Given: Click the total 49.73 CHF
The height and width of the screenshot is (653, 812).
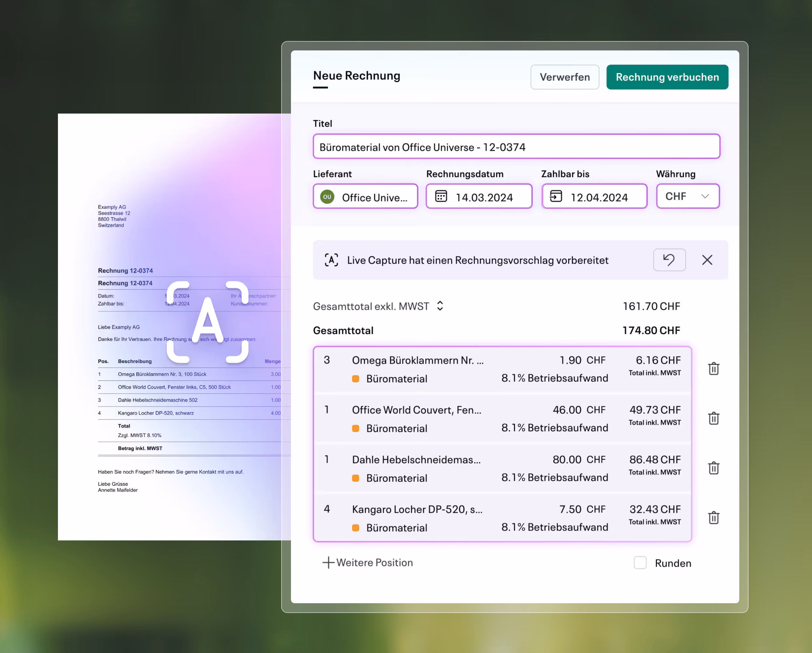Looking at the screenshot, I should [655, 410].
